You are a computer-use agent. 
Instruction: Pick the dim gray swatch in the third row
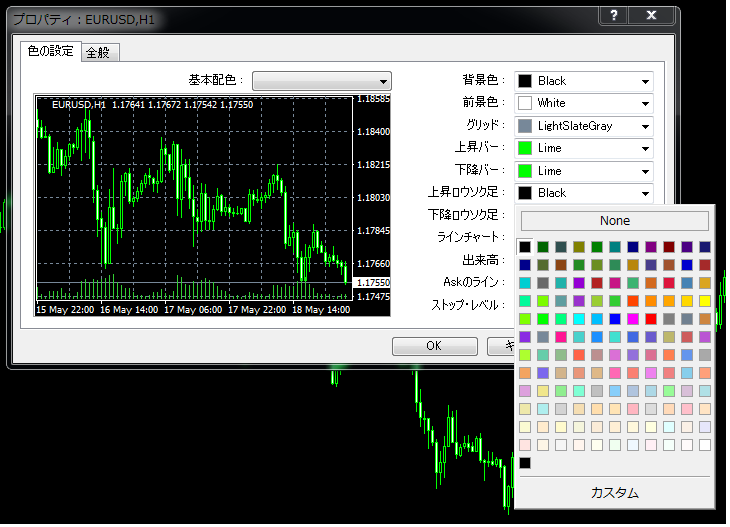coord(543,283)
